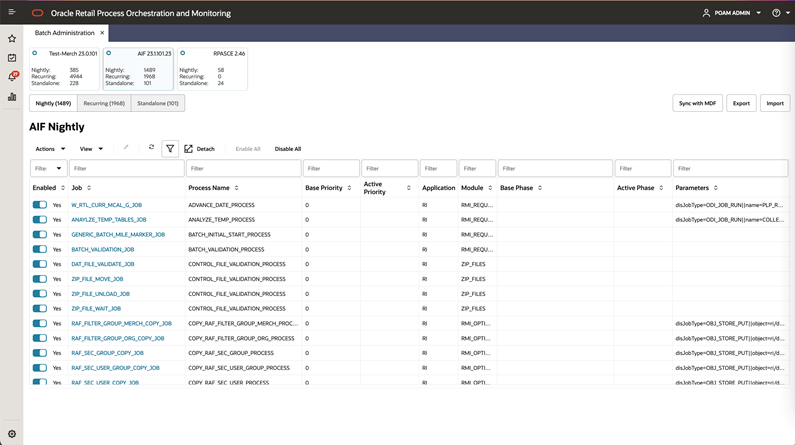Sort by Enabled column arrows
The image size is (795, 445).
[x=63, y=188]
